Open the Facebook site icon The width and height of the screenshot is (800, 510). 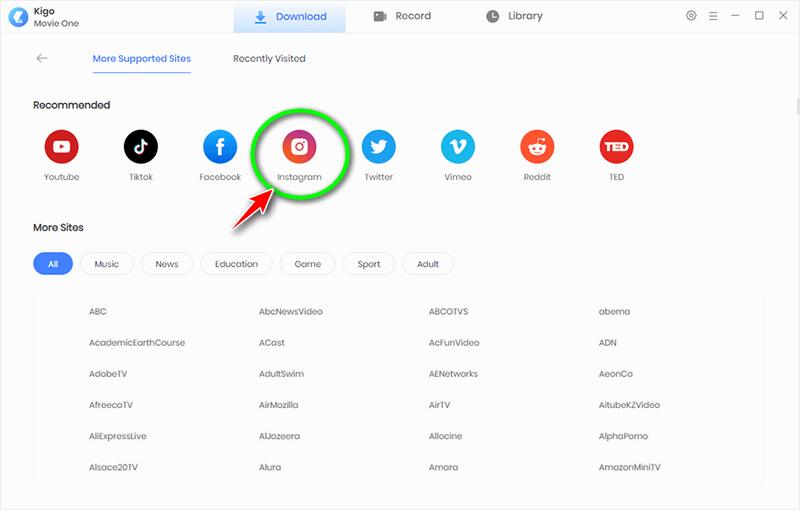(x=220, y=147)
